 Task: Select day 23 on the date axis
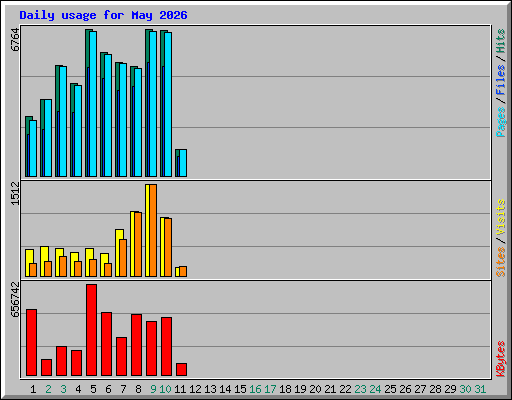point(360,389)
